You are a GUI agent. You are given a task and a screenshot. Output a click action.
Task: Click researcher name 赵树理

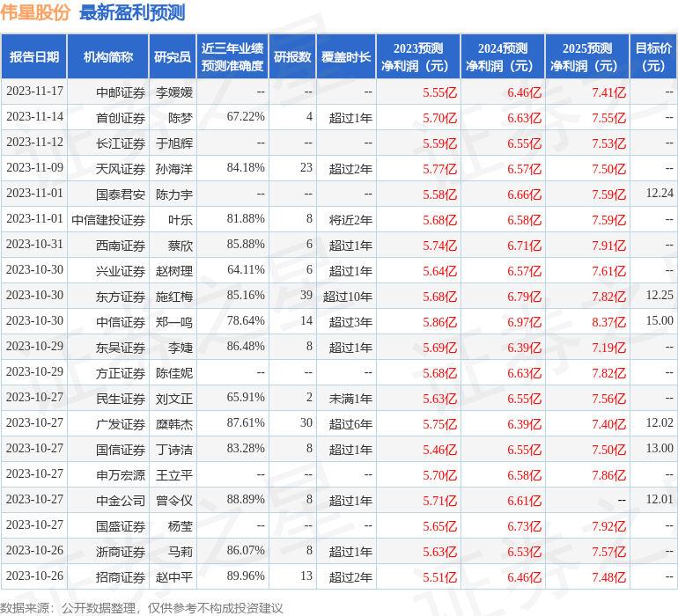174,271
